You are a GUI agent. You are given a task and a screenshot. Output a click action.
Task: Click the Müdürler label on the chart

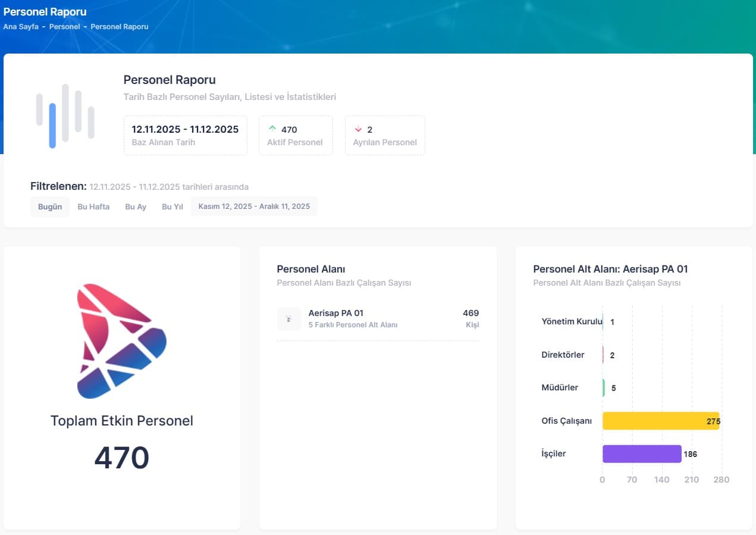(x=561, y=387)
